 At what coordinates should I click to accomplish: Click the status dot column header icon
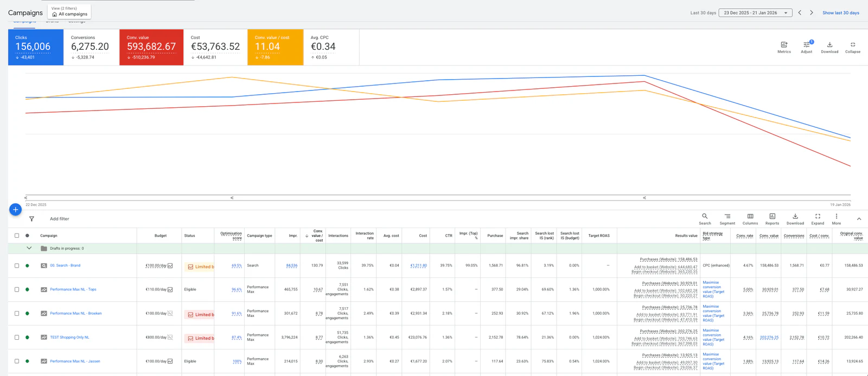[27, 236]
